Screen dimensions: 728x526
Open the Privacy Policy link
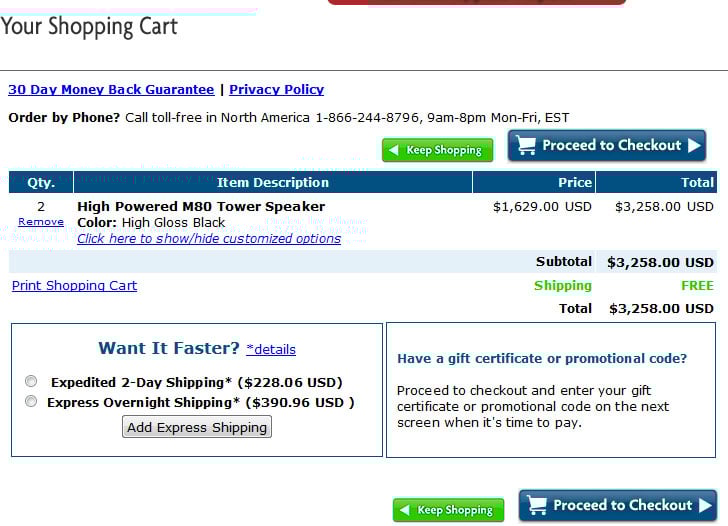(276, 89)
